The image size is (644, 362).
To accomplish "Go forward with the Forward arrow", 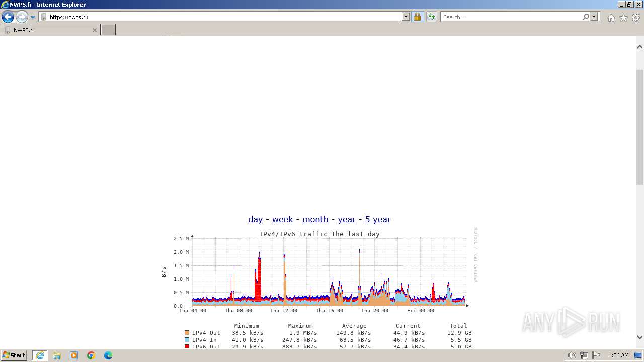I will pyautogui.click(x=22, y=17).
